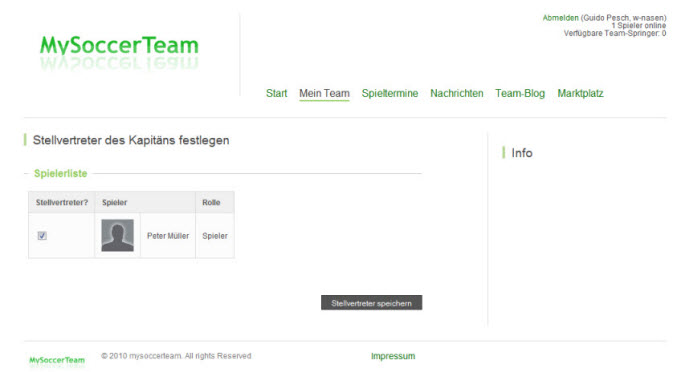Click the Info sidebar heading
Image resolution: width=690 pixels, height=372 pixels.
(x=522, y=153)
